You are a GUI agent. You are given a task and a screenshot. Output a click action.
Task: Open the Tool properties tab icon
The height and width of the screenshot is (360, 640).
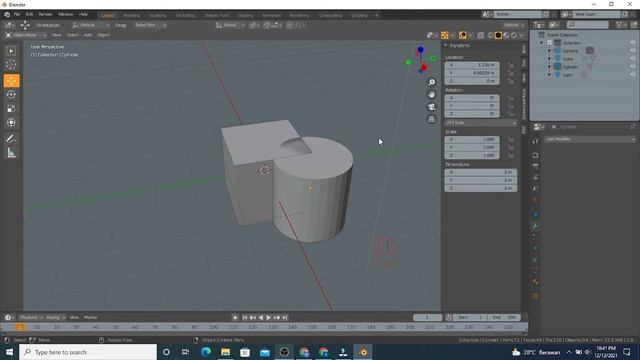point(536,141)
